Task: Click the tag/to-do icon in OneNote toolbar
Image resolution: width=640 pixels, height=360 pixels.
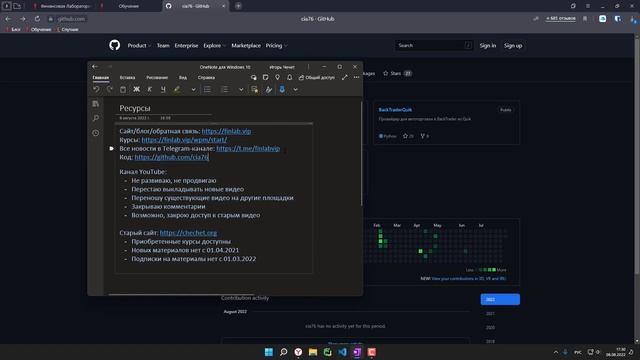Action: pyautogui.click(x=255, y=89)
